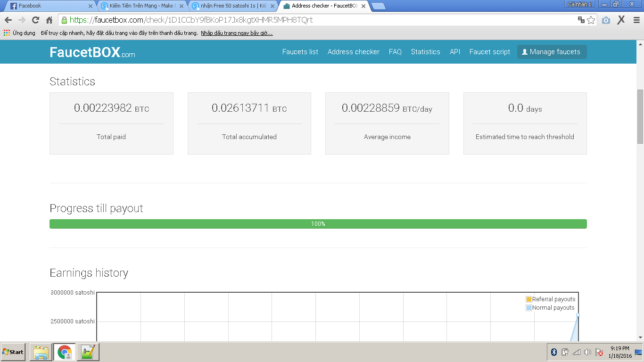
Task: Open the file explorer taskbar icon
Action: [x=41, y=352]
